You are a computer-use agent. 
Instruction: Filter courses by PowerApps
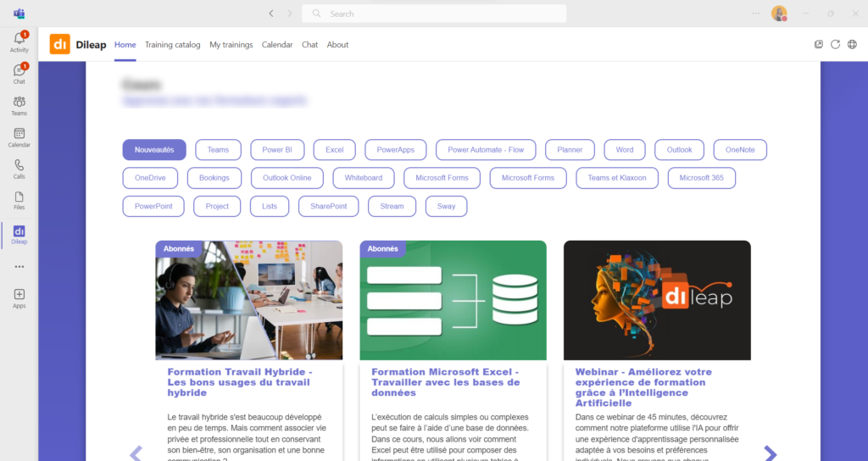[396, 150]
